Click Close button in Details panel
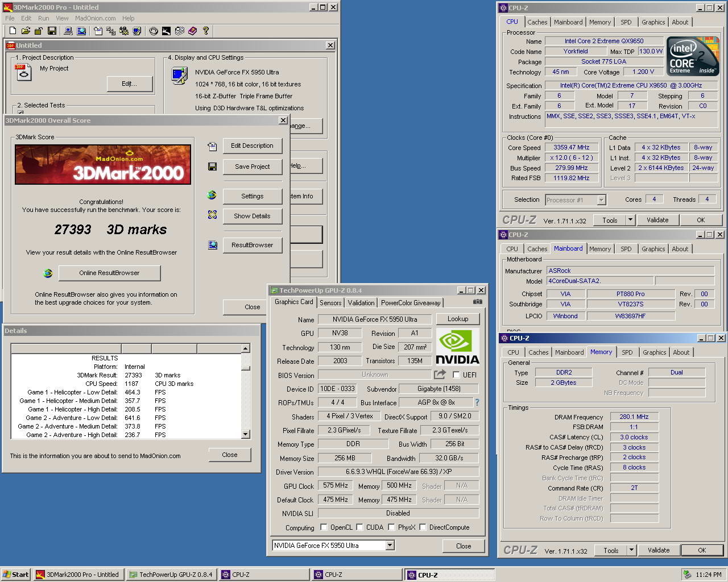The image size is (728, 582). 229,455
